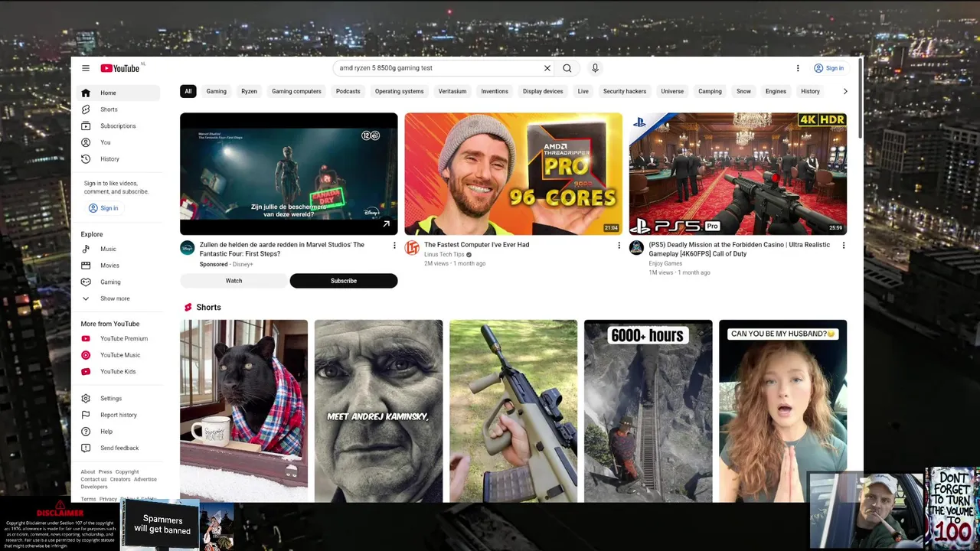Screen dimensions: 980x551
Task: Select the Universe filter chip
Action: pyautogui.click(x=672, y=91)
